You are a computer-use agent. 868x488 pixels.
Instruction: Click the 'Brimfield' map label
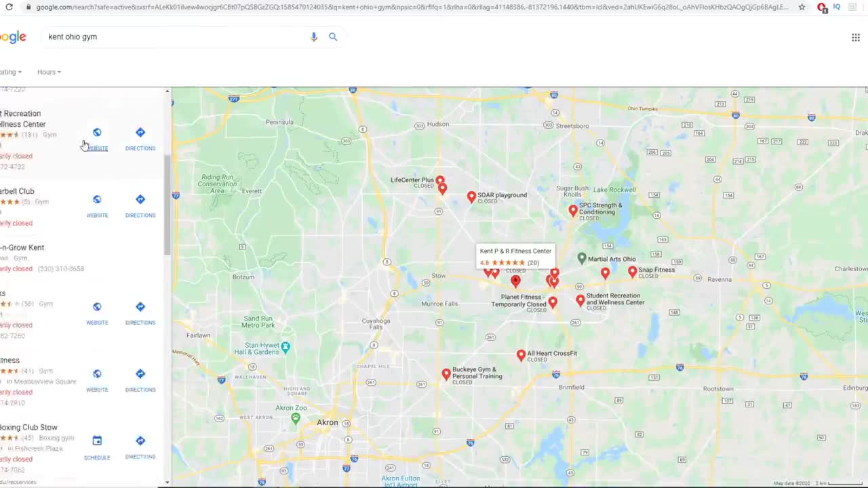coord(572,387)
